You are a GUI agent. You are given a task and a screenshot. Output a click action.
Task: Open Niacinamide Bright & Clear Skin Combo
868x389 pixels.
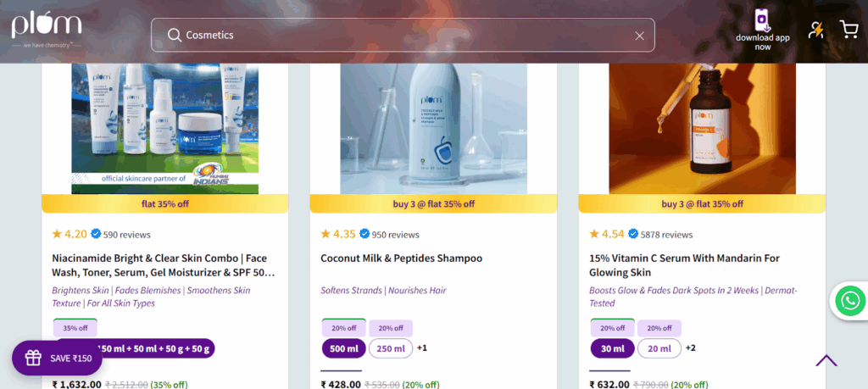coord(164,265)
